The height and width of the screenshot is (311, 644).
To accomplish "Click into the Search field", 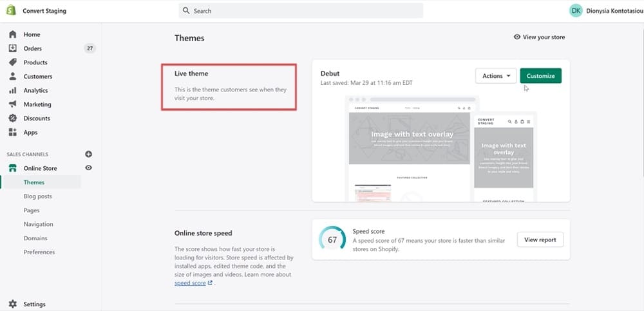I will tap(301, 11).
